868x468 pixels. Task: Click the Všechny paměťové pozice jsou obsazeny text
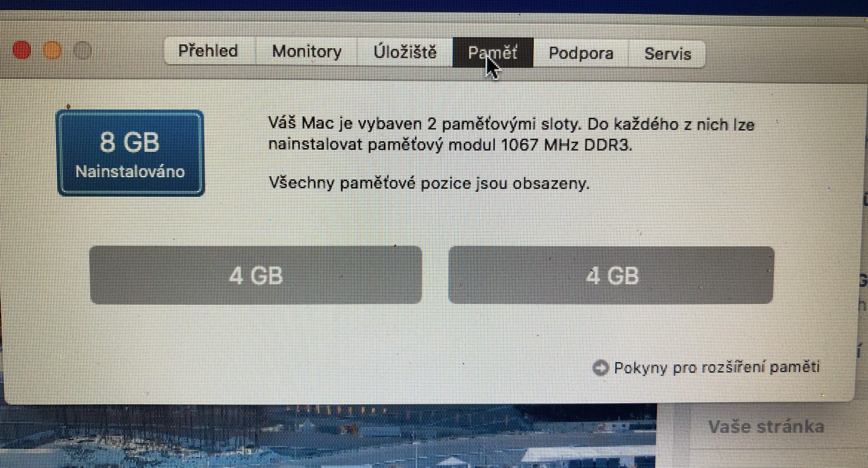[x=429, y=183]
